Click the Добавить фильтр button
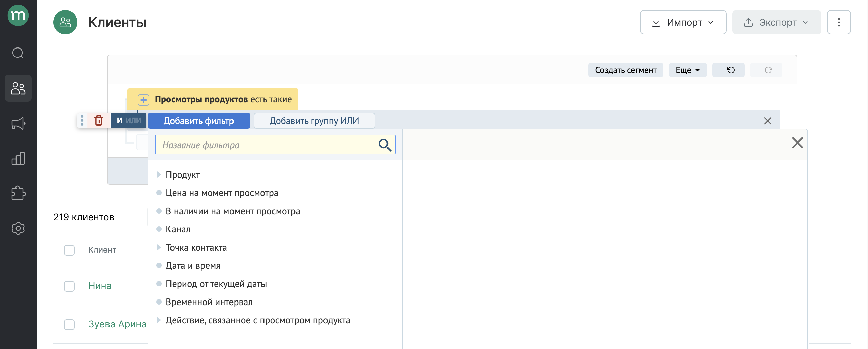The height and width of the screenshot is (349, 868). coord(199,121)
